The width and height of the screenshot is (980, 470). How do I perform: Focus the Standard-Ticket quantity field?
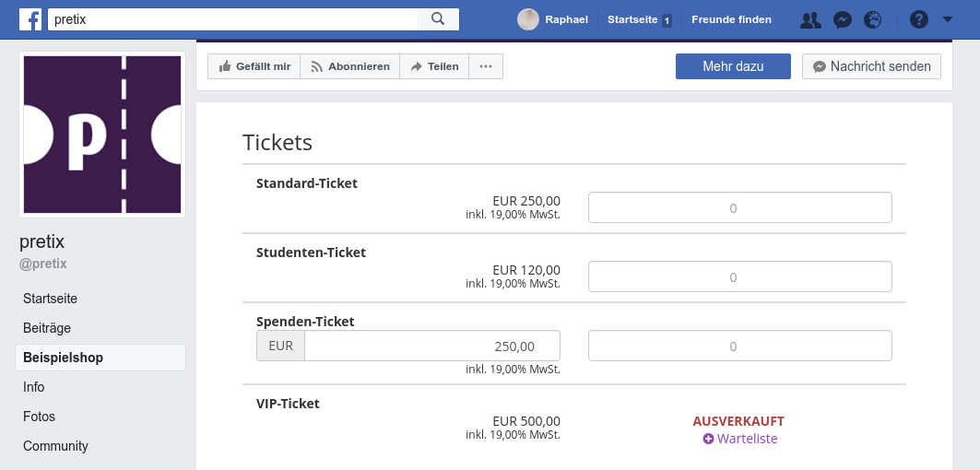click(739, 207)
